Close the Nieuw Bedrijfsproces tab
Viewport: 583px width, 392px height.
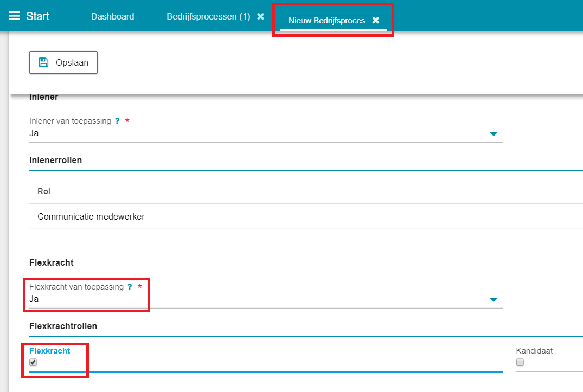pos(376,20)
